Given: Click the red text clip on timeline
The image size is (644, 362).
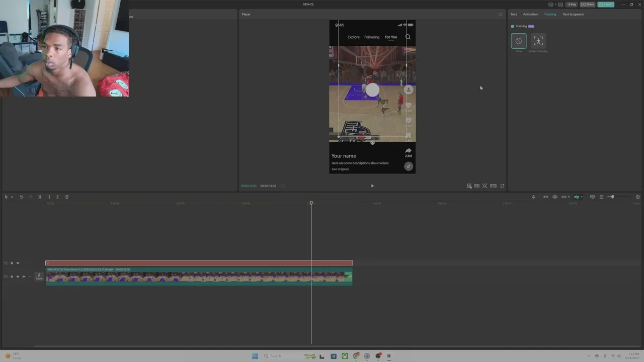Looking at the screenshot, I should tap(199, 263).
